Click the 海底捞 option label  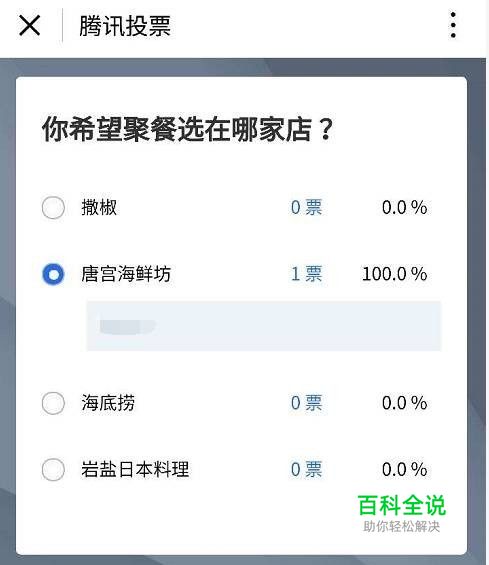coord(108,403)
